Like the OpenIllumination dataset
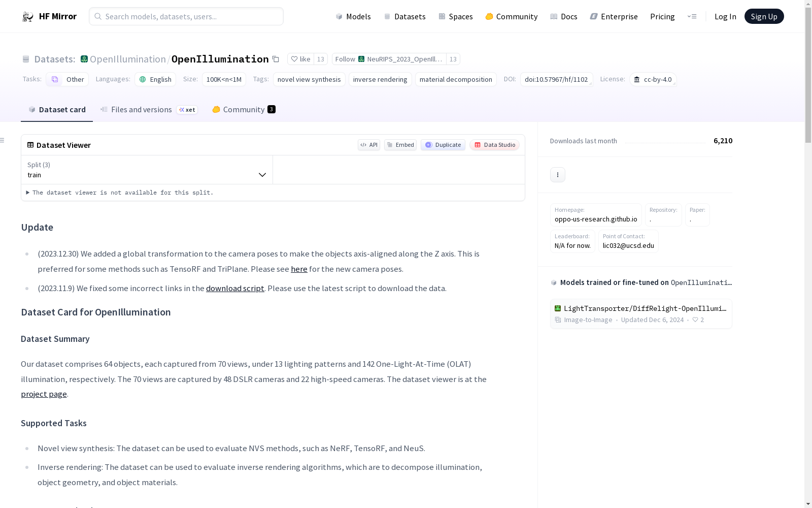Image resolution: width=812 pixels, height=508 pixels. click(300, 59)
